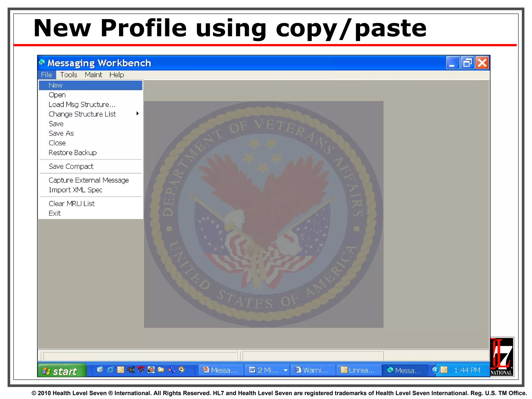Image resolution: width=532 pixels, height=399 pixels.
Task: Restore down the Messaging Workbench window
Action: [468, 63]
